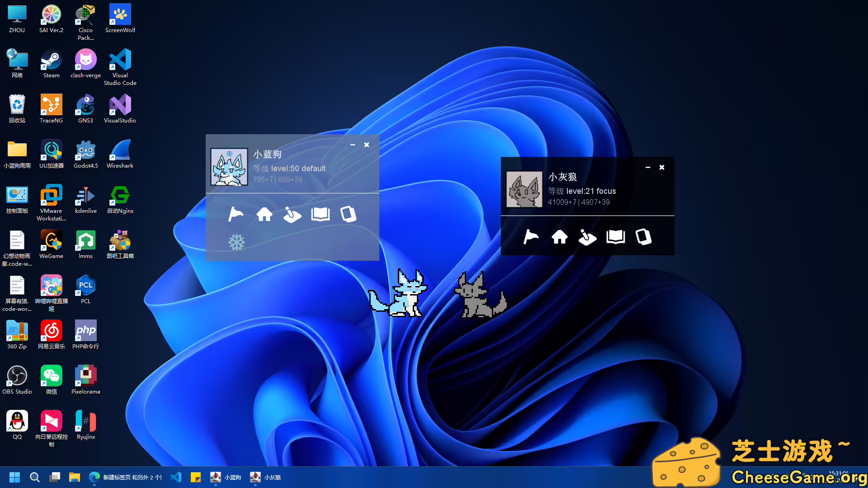Image resolution: width=868 pixels, height=488 pixels.
Task: Click the cards icon in 小蓝狗's panel
Action: pyautogui.click(x=348, y=215)
